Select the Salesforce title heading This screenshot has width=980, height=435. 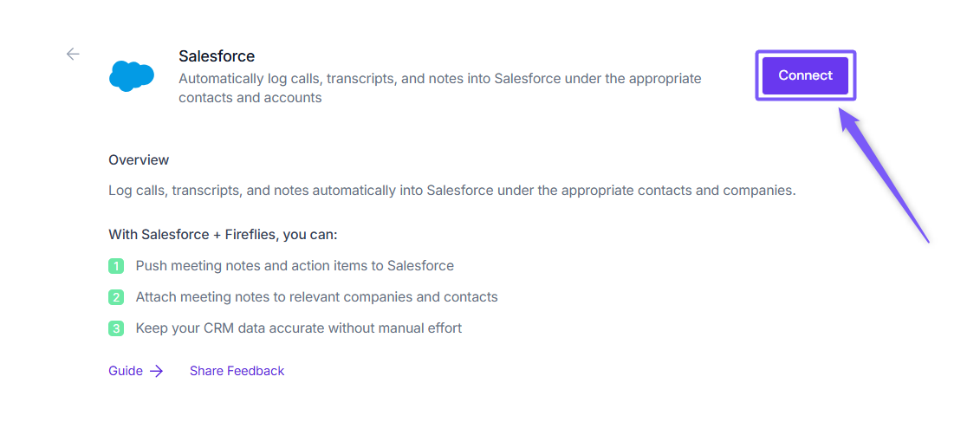[x=217, y=56]
